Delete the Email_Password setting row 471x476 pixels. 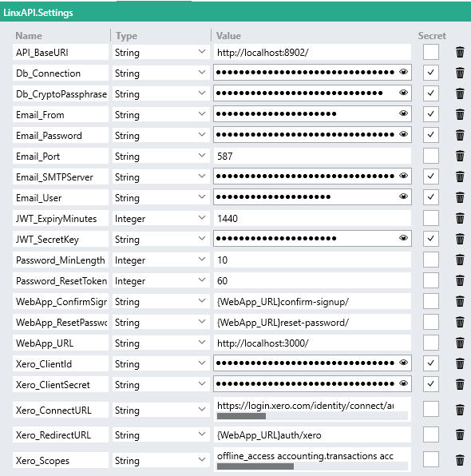[x=460, y=135]
